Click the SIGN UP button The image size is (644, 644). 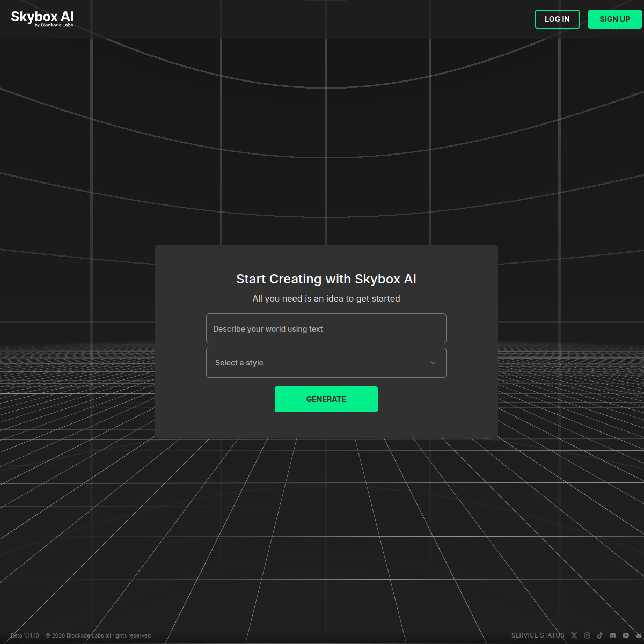pyautogui.click(x=615, y=19)
